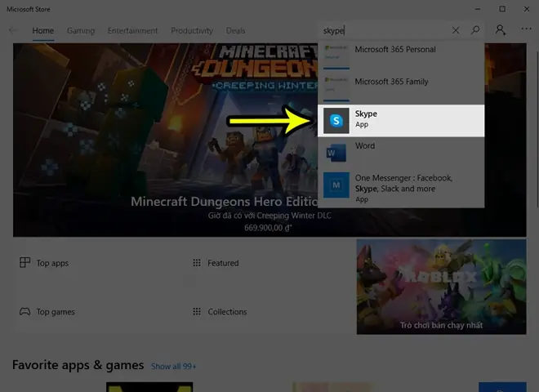Clear the search box with the X icon
539x392 pixels.
(456, 30)
